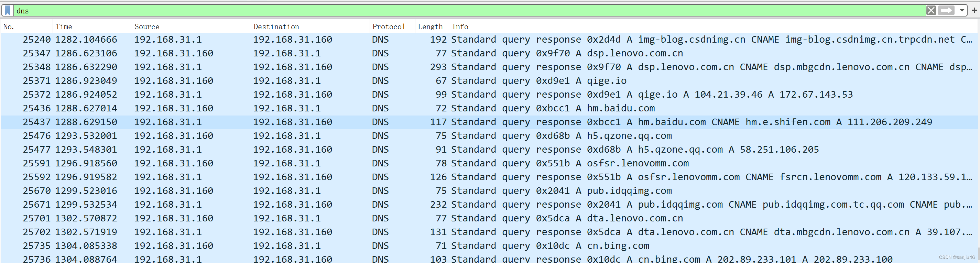Select packet 25477 with 58.251.106.205 answer
Viewport: 980px width, 263px height.
coord(489,150)
